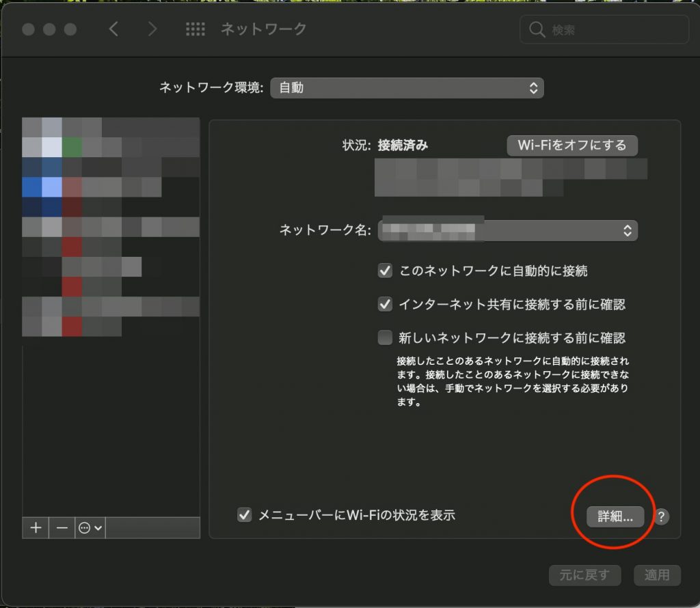Open the ネットワーク環境 dropdown set to 自動
The height and width of the screenshot is (608, 700).
407,87
